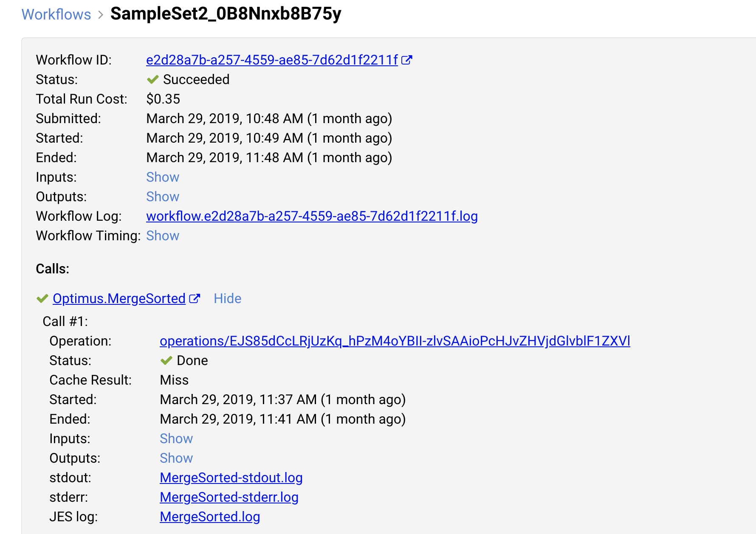The height and width of the screenshot is (534, 756).
Task: Open the Optimus.MergeSorted call link
Action: point(119,298)
